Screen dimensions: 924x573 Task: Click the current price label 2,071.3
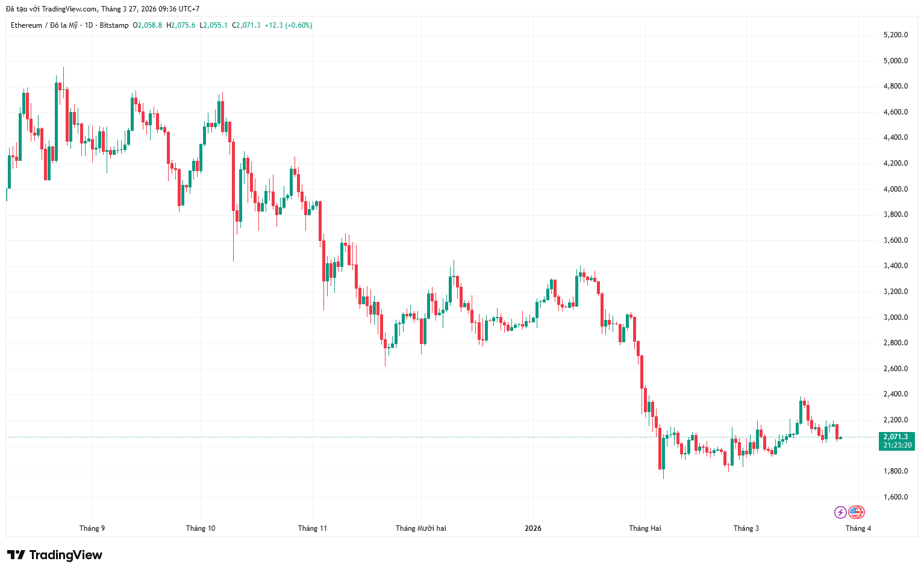pyautogui.click(x=895, y=437)
